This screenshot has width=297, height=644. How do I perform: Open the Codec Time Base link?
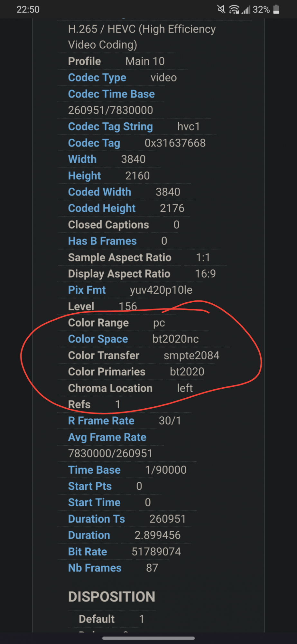(111, 94)
